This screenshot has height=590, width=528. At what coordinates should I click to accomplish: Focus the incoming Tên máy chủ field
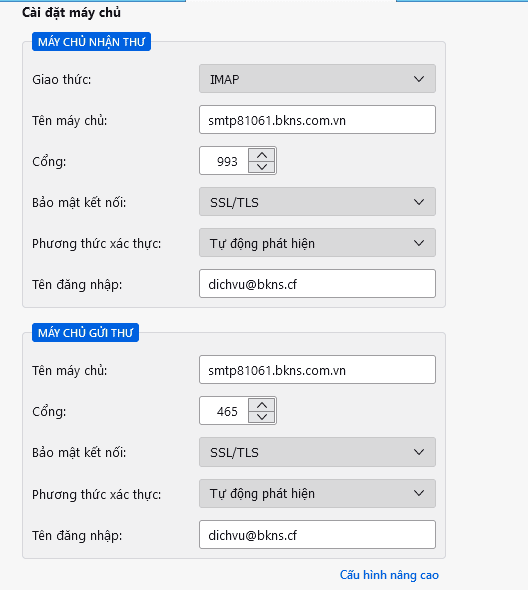(x=317, y=120)
